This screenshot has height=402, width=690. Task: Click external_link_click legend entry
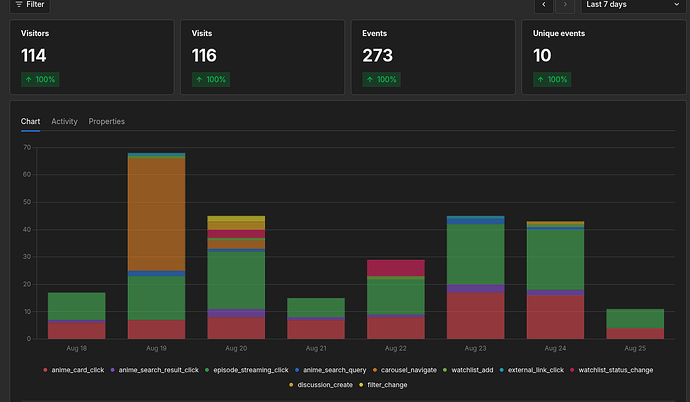532,370
